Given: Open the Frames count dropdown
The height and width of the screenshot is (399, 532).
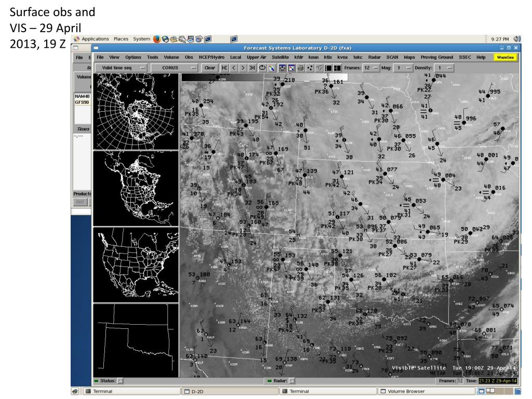Looking at the screenshot, I should [370, 68].
